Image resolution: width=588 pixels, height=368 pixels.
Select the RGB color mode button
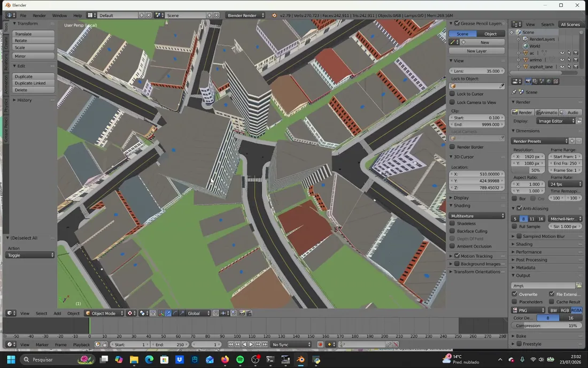(x=565, y=310)
